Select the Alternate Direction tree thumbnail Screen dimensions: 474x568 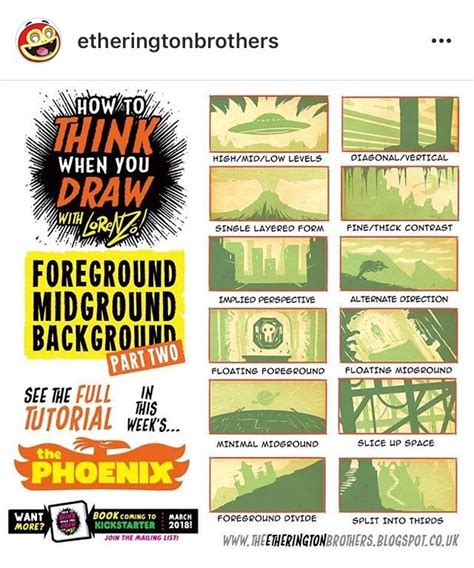coord(399,264)
